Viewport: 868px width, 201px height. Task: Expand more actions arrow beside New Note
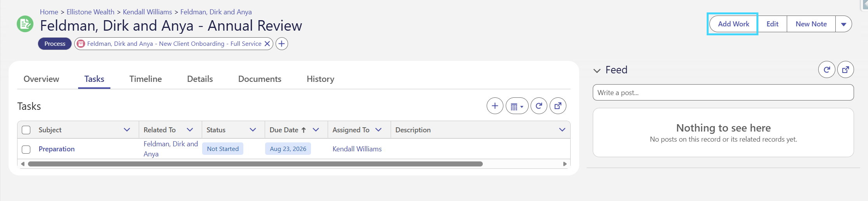coord(844,24)
